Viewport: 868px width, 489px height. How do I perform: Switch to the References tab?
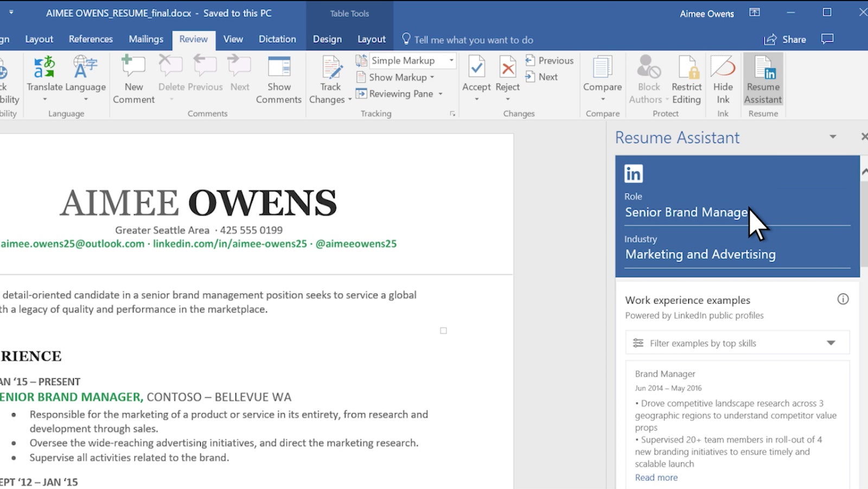[x=91, y=39]
